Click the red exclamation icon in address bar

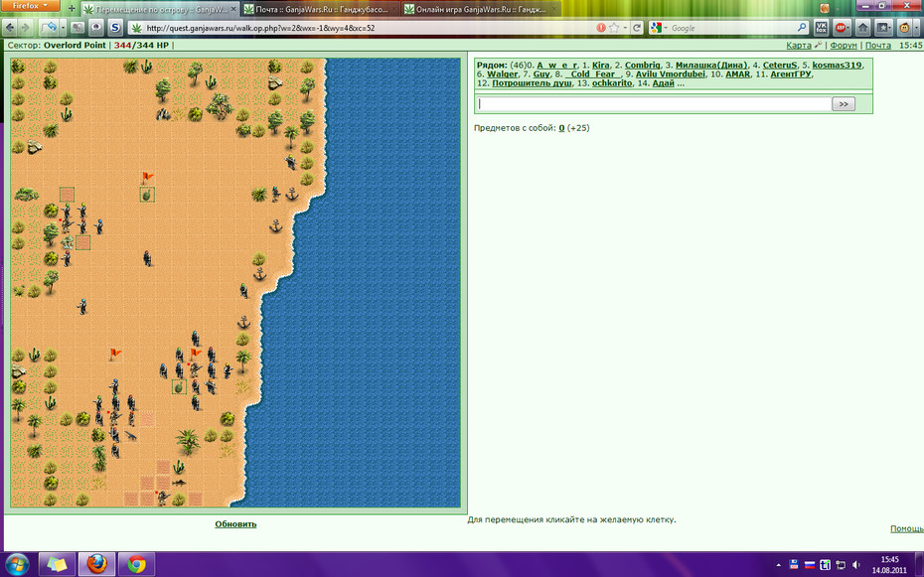click(x=600, y=27)
